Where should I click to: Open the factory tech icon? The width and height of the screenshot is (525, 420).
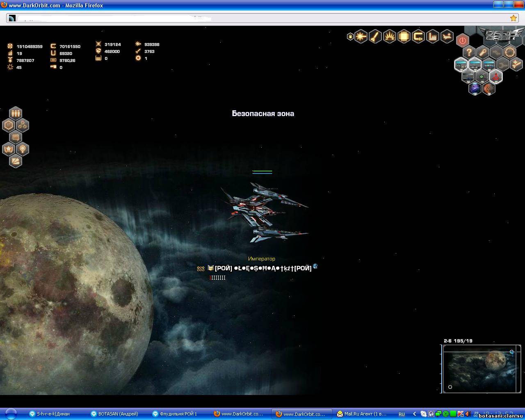(x=432, y=37)
